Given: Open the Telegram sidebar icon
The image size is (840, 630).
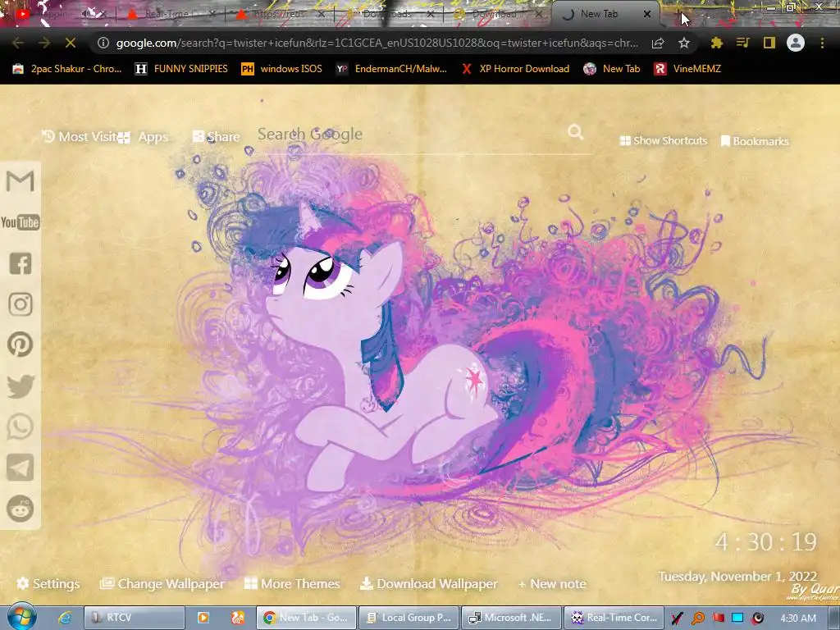Looking at the screenshot, I should (x=20, y=468).
